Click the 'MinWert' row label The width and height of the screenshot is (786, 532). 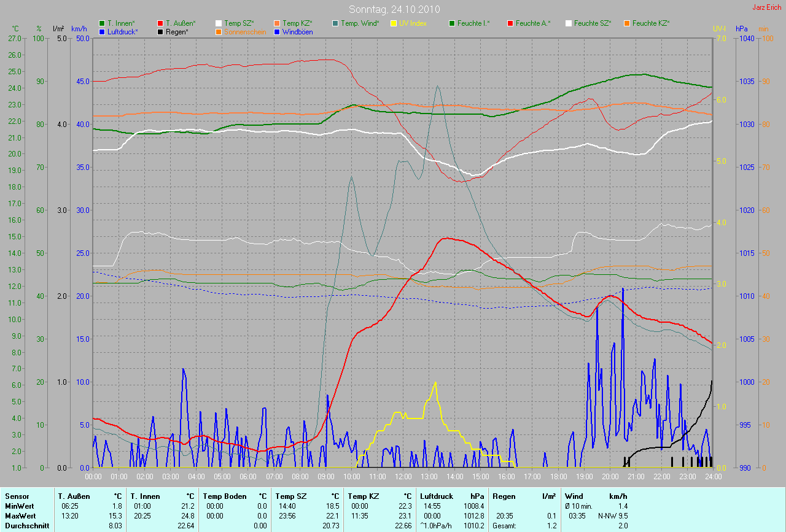pyautogui.click(x=18, y=506)
